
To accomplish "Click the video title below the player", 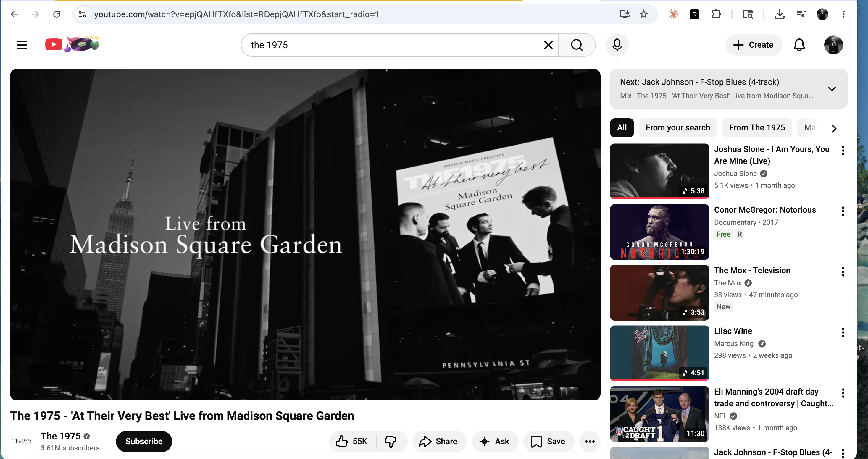I will 182,416.
